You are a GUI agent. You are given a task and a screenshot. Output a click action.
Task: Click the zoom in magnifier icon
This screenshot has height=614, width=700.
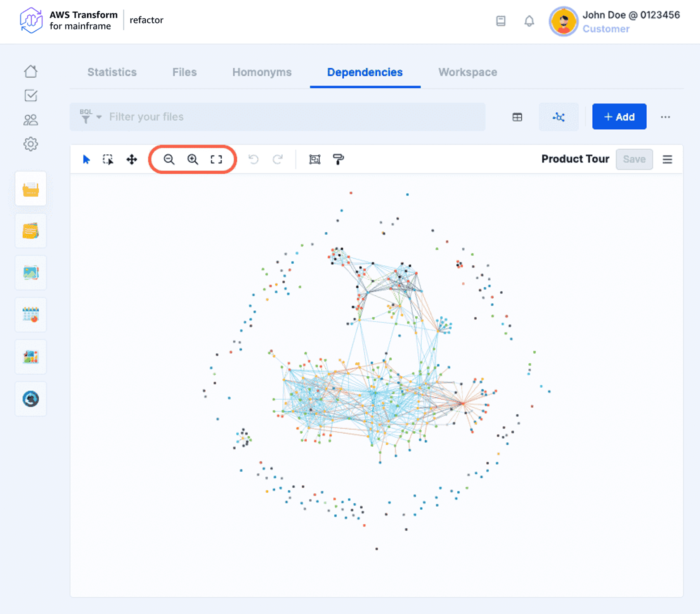pyautogui.click(x=193, y=159)
